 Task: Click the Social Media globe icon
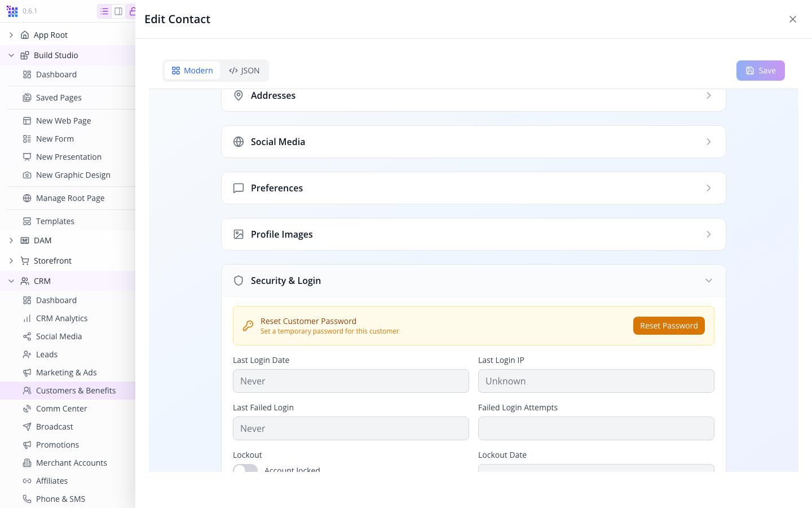(239, 142)
